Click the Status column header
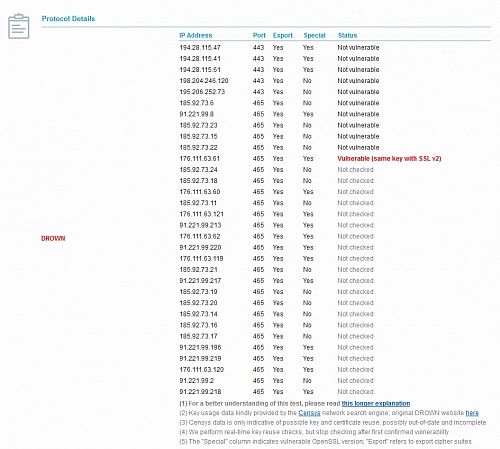Screen dimensions: 500x449 347,35
